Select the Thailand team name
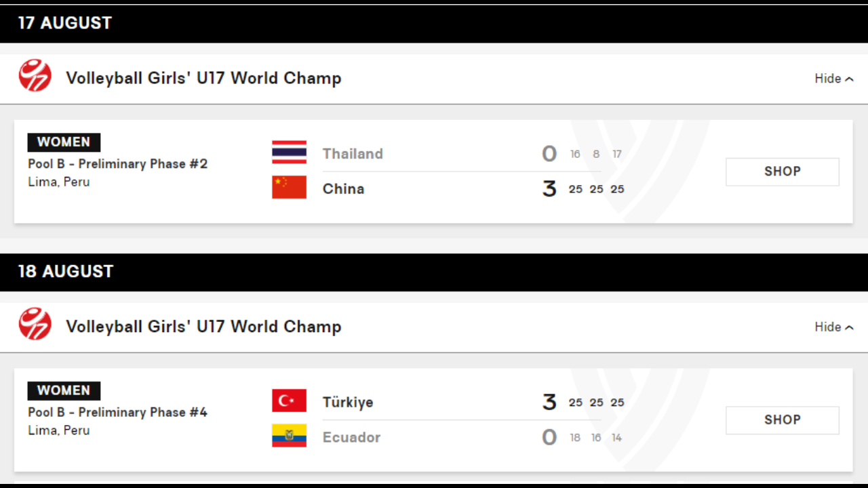Screen dimensions: 868x488 tap(353, 154)
